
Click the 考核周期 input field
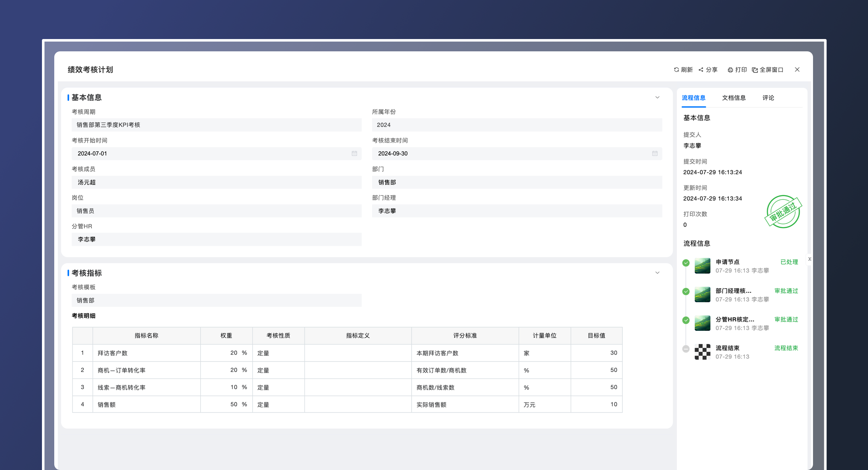tap(216, 125)
